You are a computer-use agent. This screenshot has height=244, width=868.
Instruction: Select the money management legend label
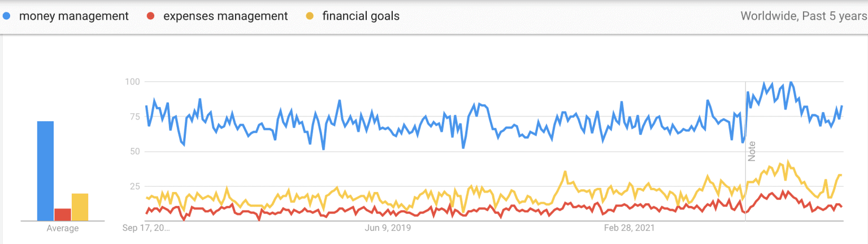click(x=74, y=16)
